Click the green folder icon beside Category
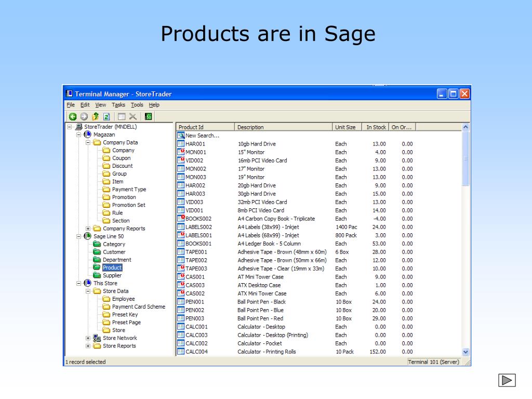This screenshot has width=532, height=399. click(97, 244)
